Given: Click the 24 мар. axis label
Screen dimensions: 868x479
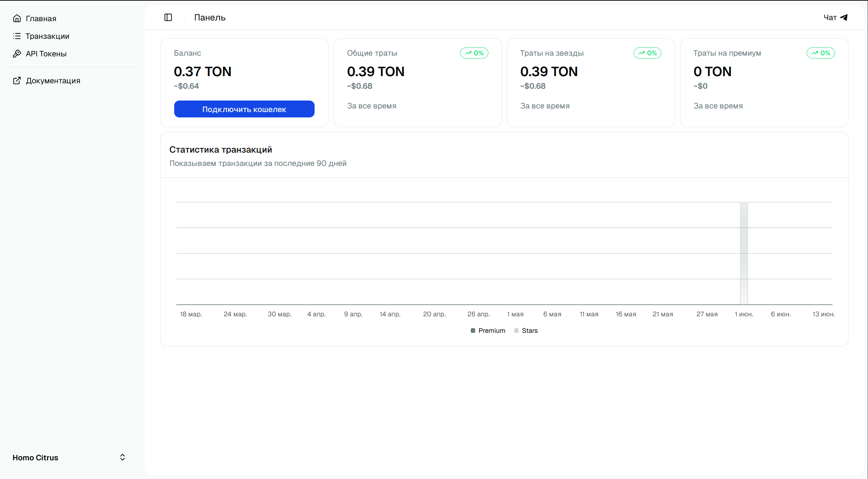Looking at the screenshot, I should tap(235, 314).
